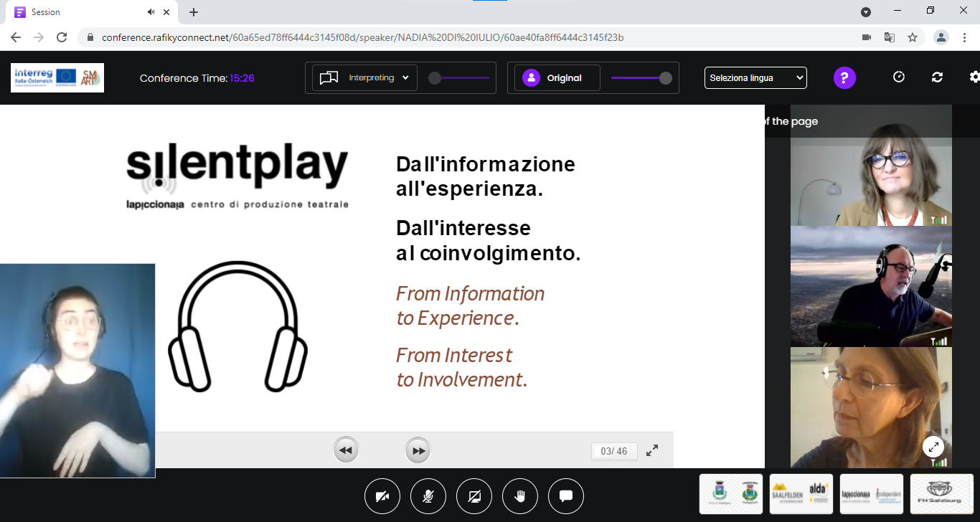Screen dimensions: 980x522
Task: Click the browser address bar URL
Action: coord(363,37)
